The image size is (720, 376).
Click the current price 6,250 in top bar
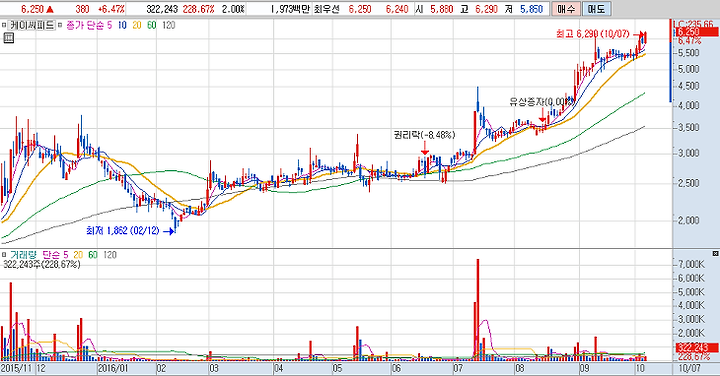tap(32, 9)
